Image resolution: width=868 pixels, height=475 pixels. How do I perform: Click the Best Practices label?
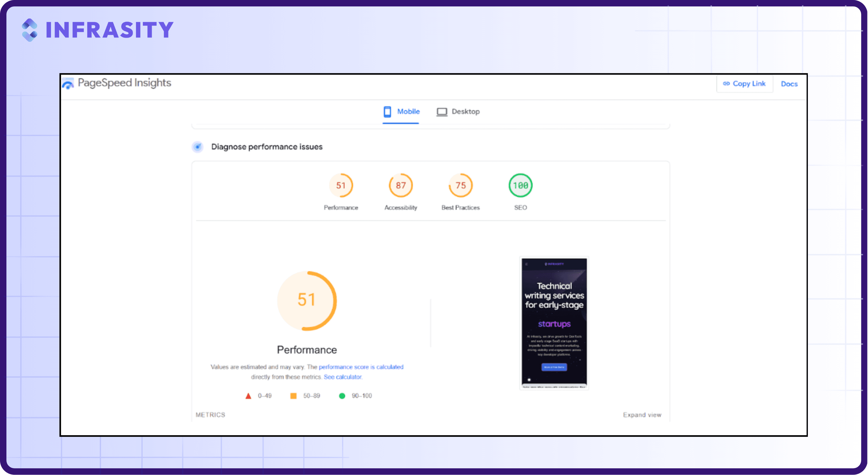coord(461,208)
